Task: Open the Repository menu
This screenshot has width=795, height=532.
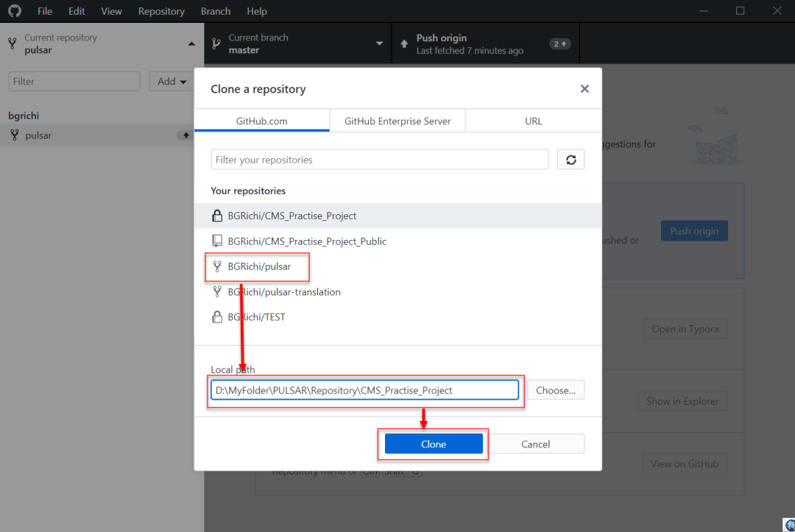Action: click(x=161, y=11)
